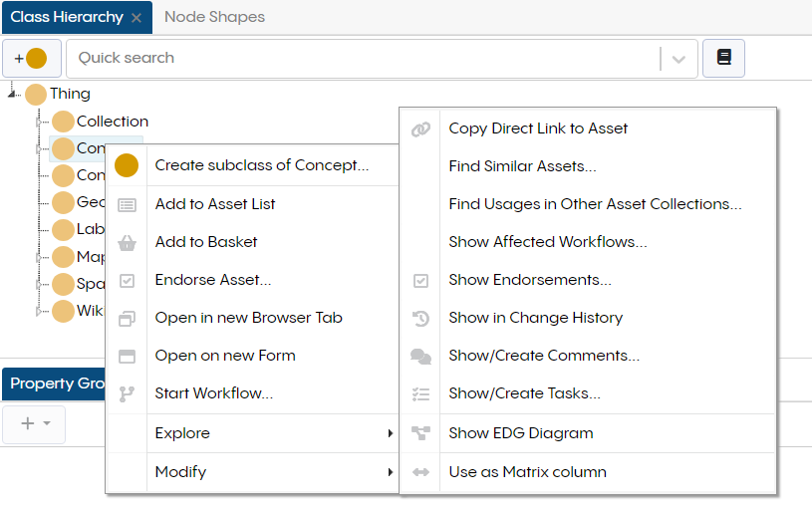Expand the selected Concept tree node
This screenshot has height=511, width=812.
(x=38, y=149)
